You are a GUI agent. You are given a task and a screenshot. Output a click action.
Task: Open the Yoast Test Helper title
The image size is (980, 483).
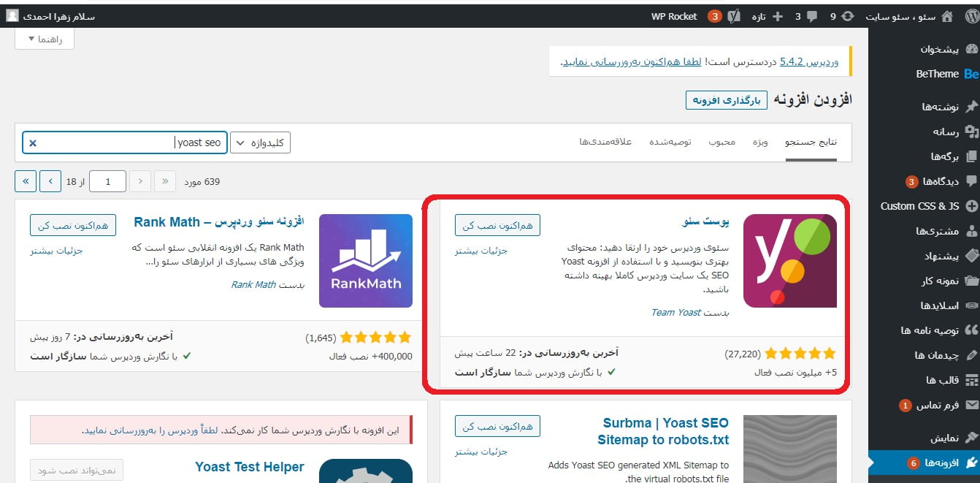pyautogui.click(x=250, y=467)
